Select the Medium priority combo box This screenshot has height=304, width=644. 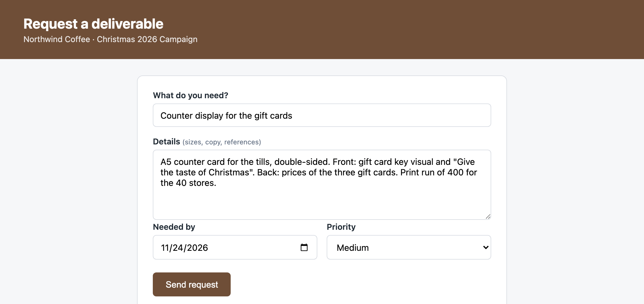pos(409,247)
